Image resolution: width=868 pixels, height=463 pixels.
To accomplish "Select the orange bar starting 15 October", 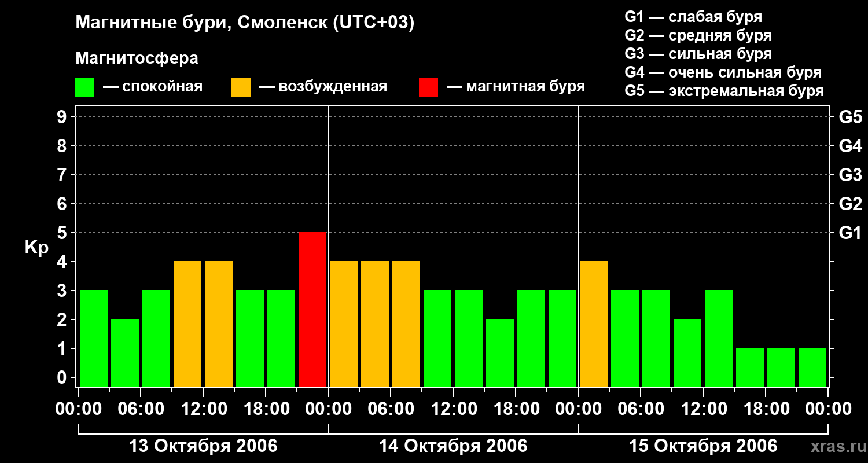I will pyautogui.click(x=594, y=324).
